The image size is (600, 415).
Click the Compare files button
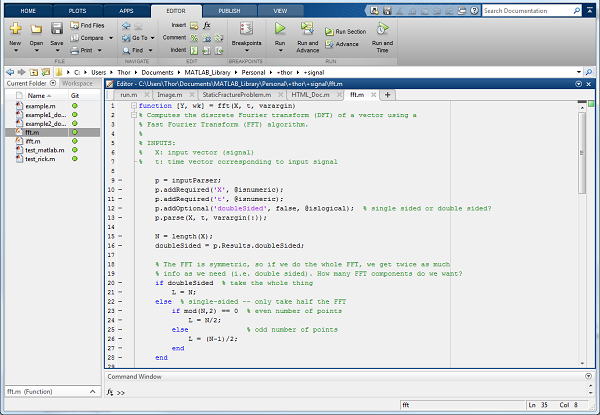pyautogui.click(x=87, y=38)
